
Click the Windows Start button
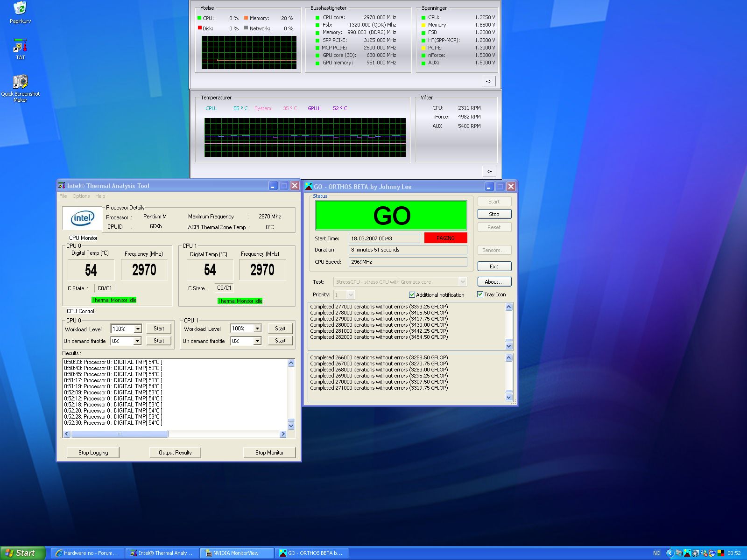click(22, 553)
